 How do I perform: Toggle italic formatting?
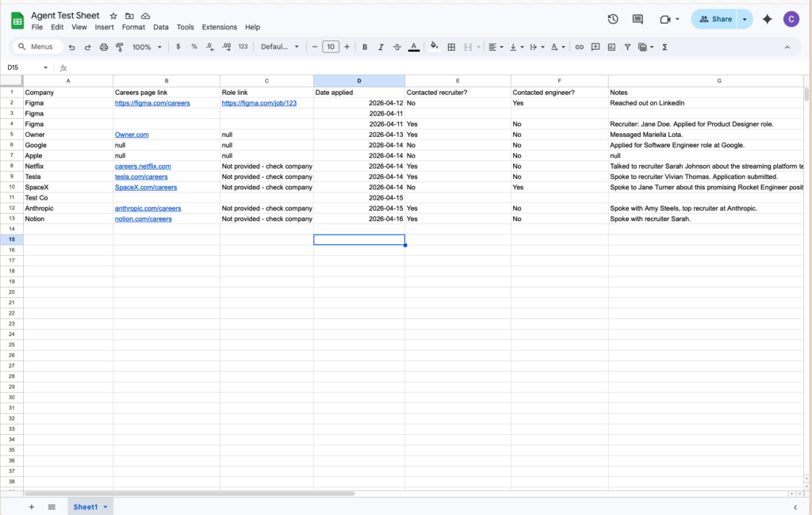[381, 48]
